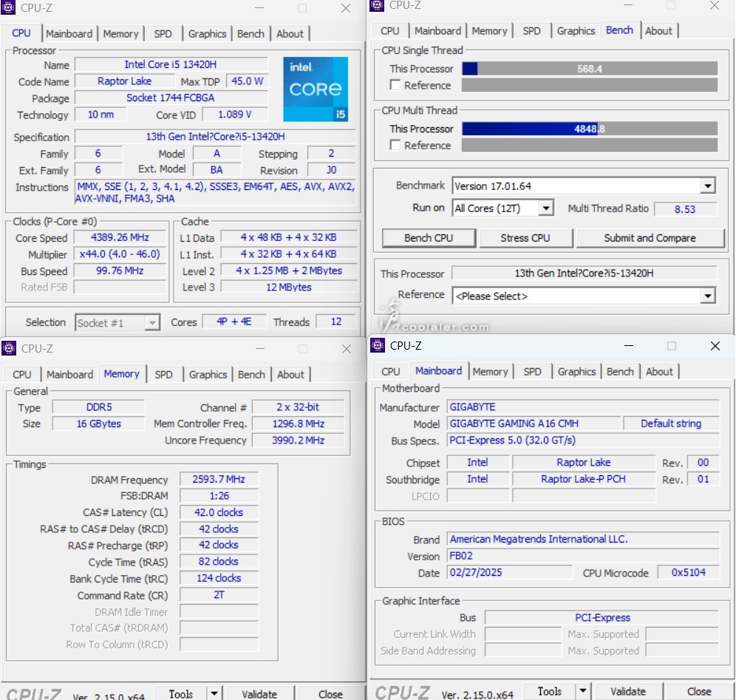Click the Multi Thread This Processor bar showing 4848.8
Screen dimensions: 736x700
(x=590, y=129)
